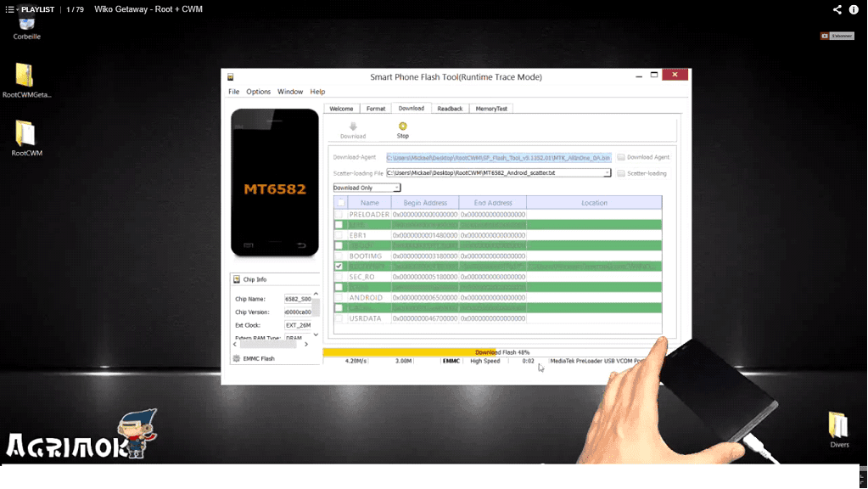Click the 4.20M/s speed in status bar
This screenshot has height=489, width=868.
click(356, 361)
